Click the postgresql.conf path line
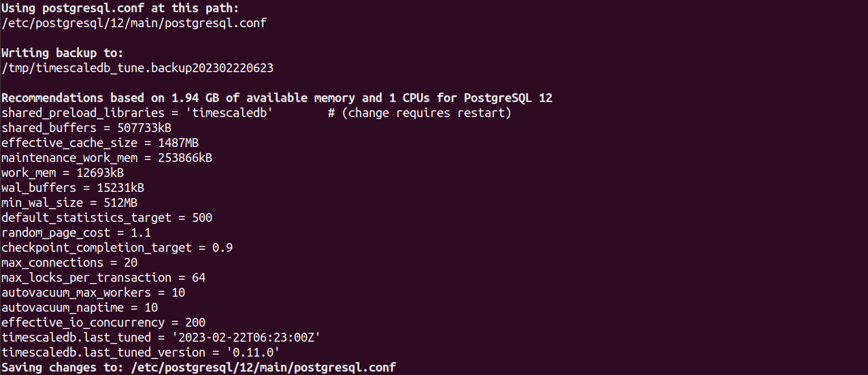Screen dimensions: 868x375 pyautogui.click(x=134, y=23)
